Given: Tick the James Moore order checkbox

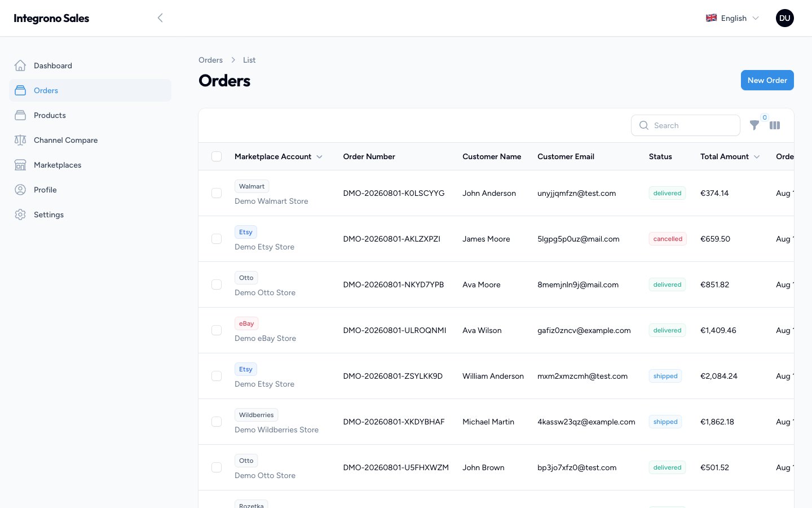Looking at the screenshot, I should 217,239.
